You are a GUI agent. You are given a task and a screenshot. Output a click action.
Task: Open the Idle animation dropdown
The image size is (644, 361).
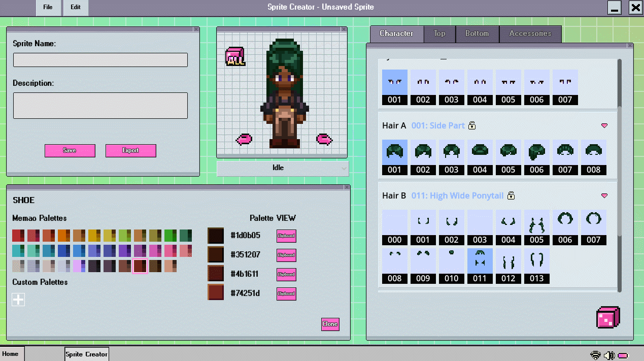click(283, 168)
